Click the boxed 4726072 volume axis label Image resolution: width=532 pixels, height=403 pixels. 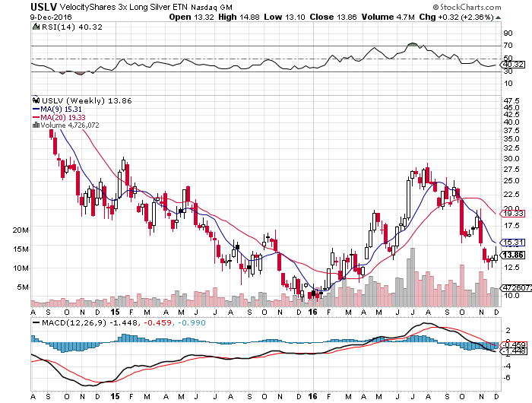point(516,287)
